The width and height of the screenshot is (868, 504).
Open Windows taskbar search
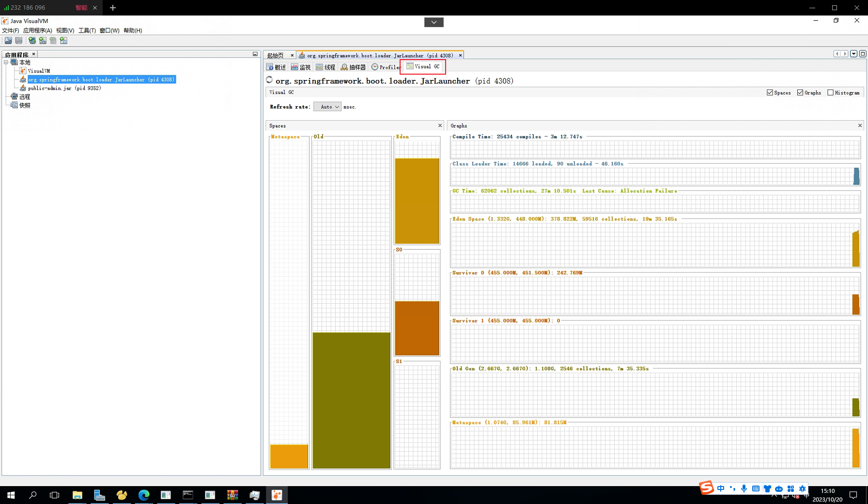33,495
